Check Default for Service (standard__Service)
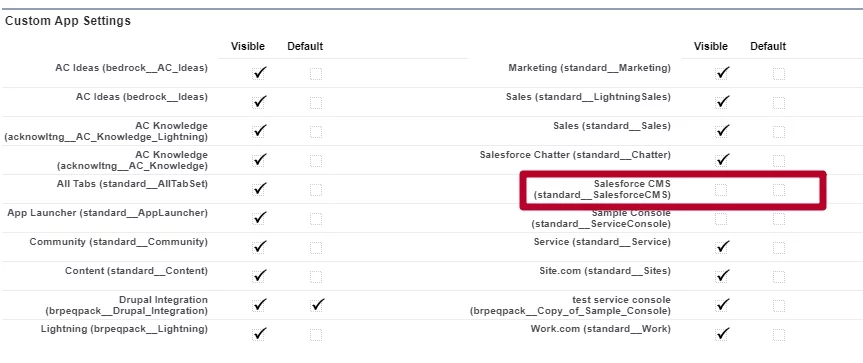Viewport: 863px width, 363px height. pos(779,248)
